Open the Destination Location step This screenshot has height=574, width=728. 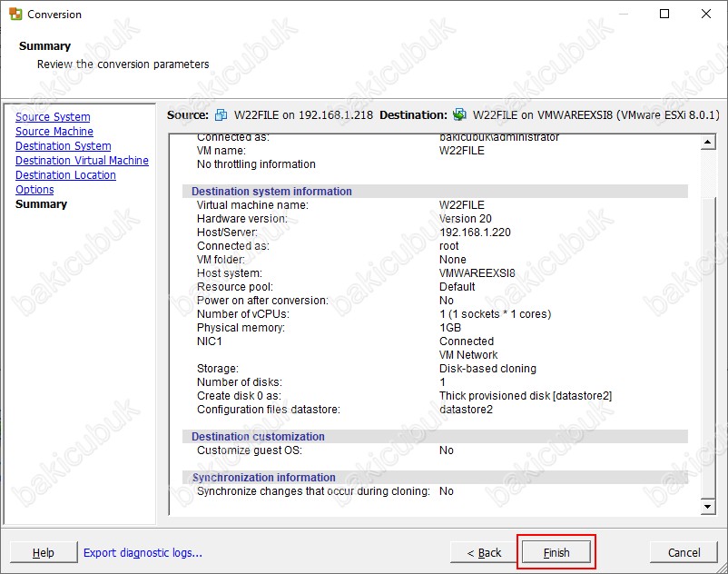click(65, 175)
